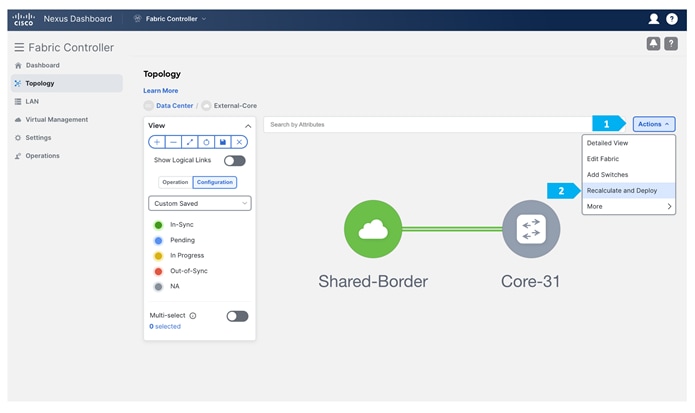Open the Actions dropdown button
Image resolution: width=695 pixels, height=413 pixels.
click(x=654, y=125)
